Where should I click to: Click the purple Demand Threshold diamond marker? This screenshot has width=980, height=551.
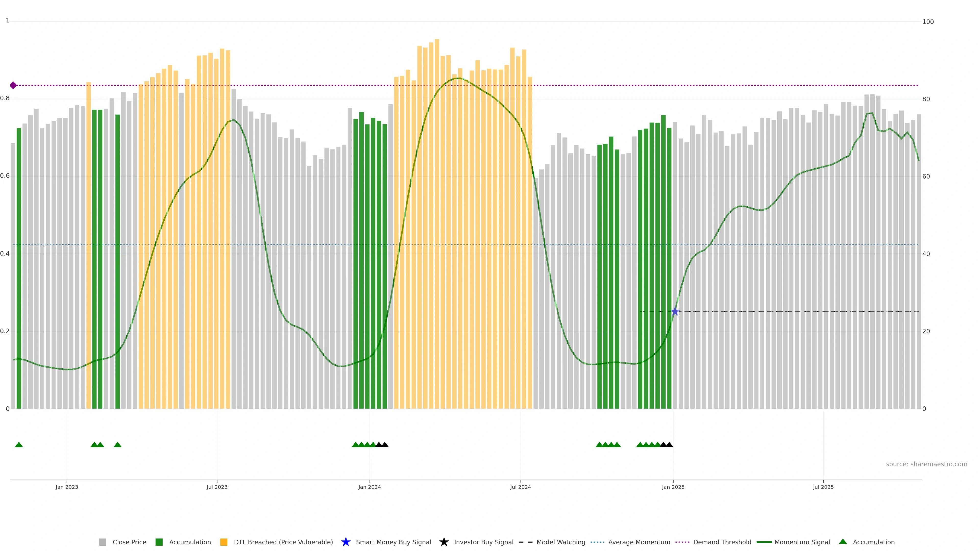[13, 85]
